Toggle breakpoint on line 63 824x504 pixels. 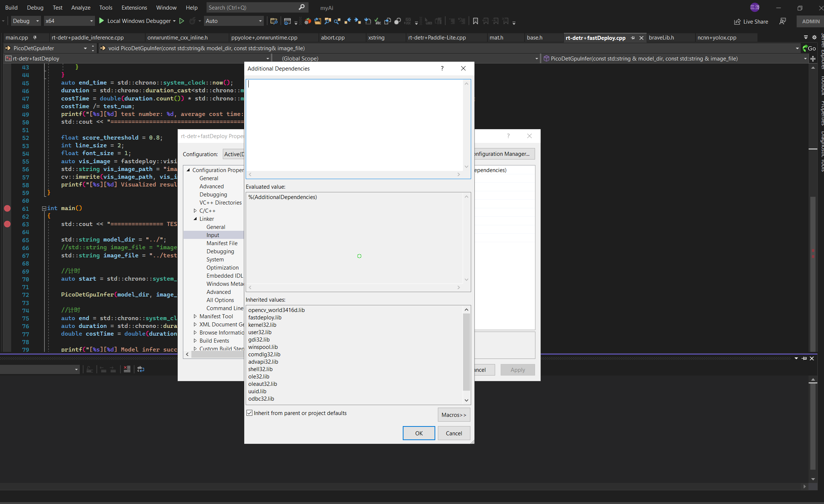(7, 224)
